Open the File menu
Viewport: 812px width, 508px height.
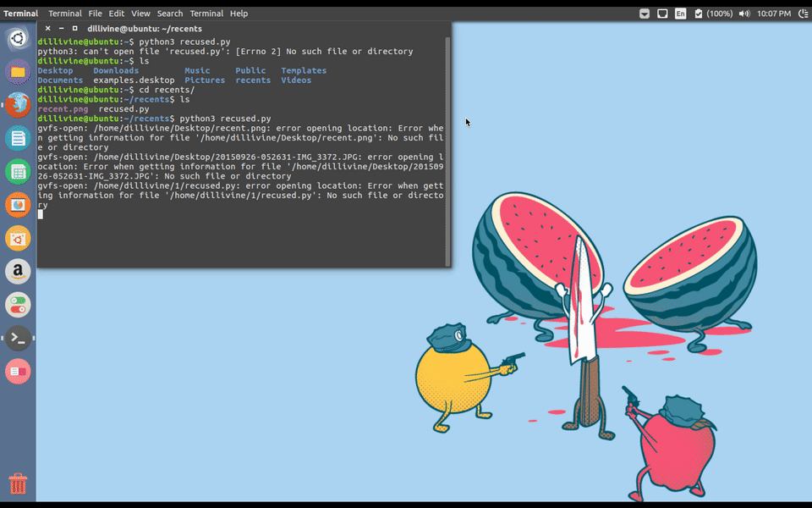95,14
